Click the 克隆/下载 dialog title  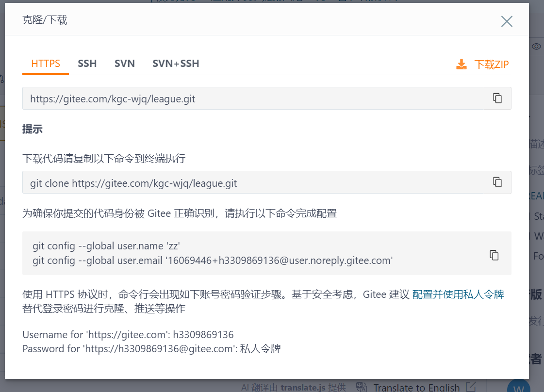click(x=45, y=20)
